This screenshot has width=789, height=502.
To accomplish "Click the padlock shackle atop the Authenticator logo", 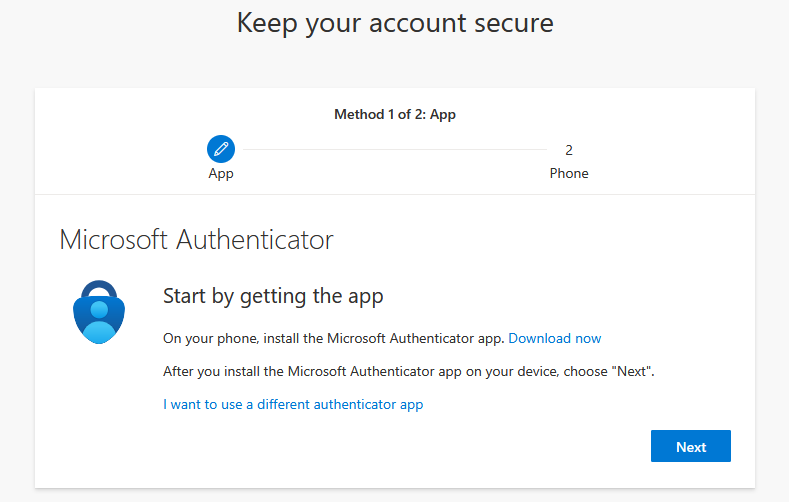I will pos(100,289).
